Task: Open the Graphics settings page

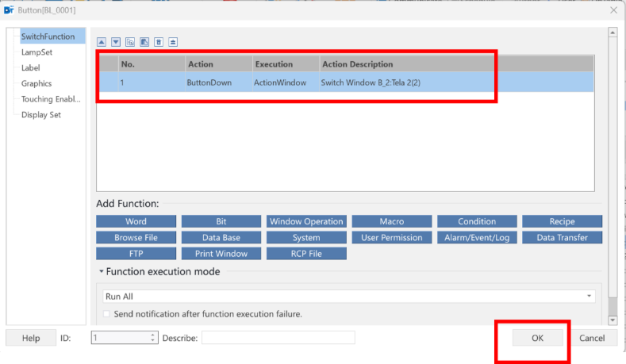Action: [36, 83]
